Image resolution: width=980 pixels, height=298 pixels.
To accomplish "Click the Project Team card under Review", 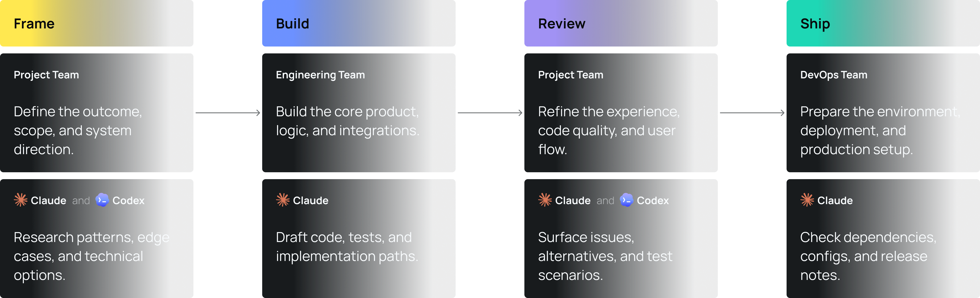I will tap(621, 113).
